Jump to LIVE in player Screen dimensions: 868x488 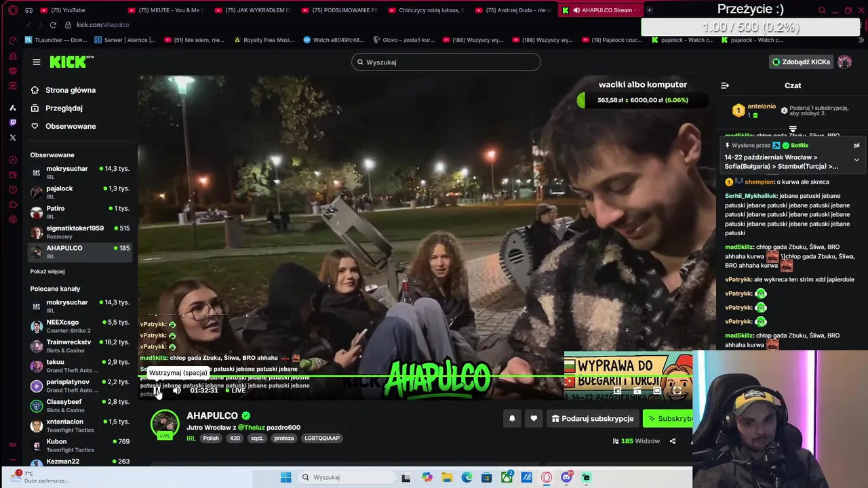point(235,390)
